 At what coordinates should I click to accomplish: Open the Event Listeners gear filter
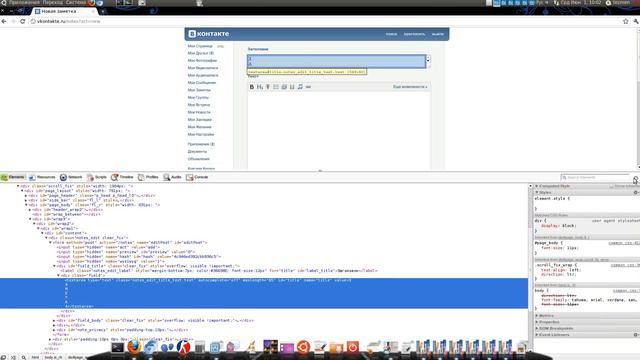point(636,335)
